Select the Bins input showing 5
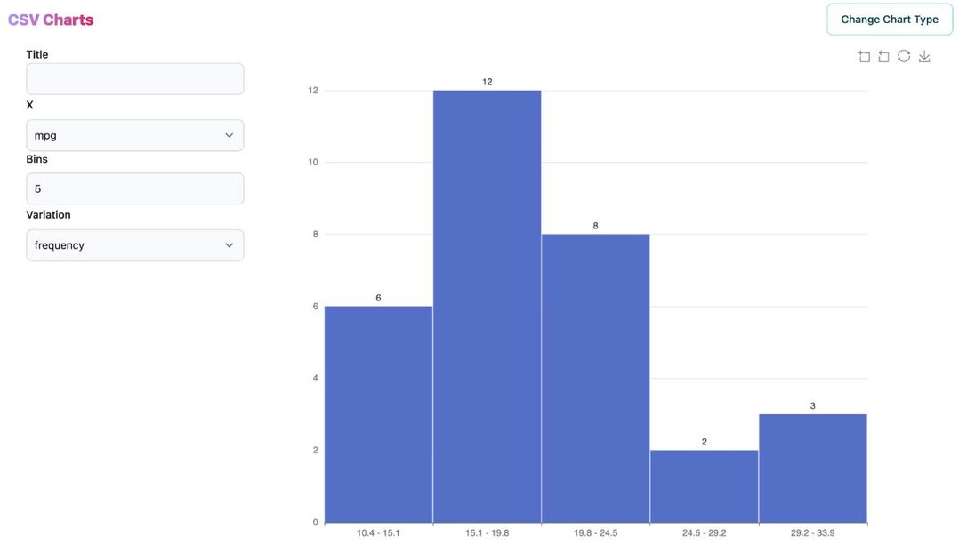The width and height of the screenshot is (959, 560). click(134, 188)
